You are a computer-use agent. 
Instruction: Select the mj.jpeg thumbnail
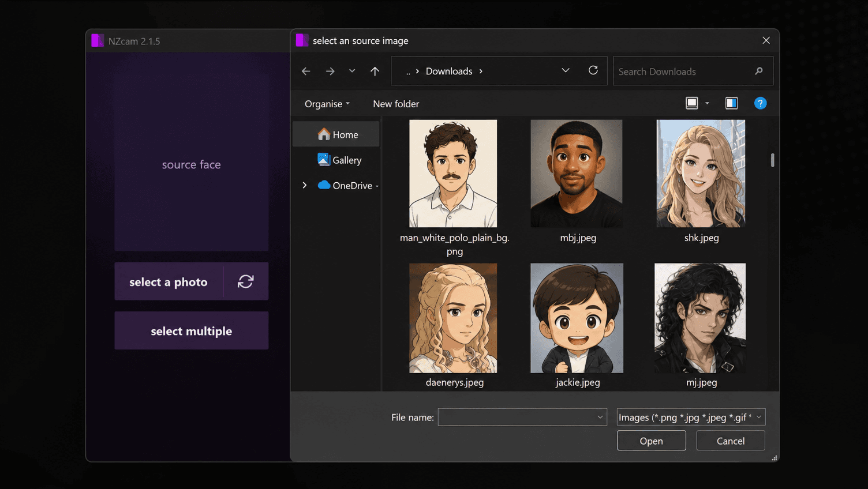click(x=700, y=318)
